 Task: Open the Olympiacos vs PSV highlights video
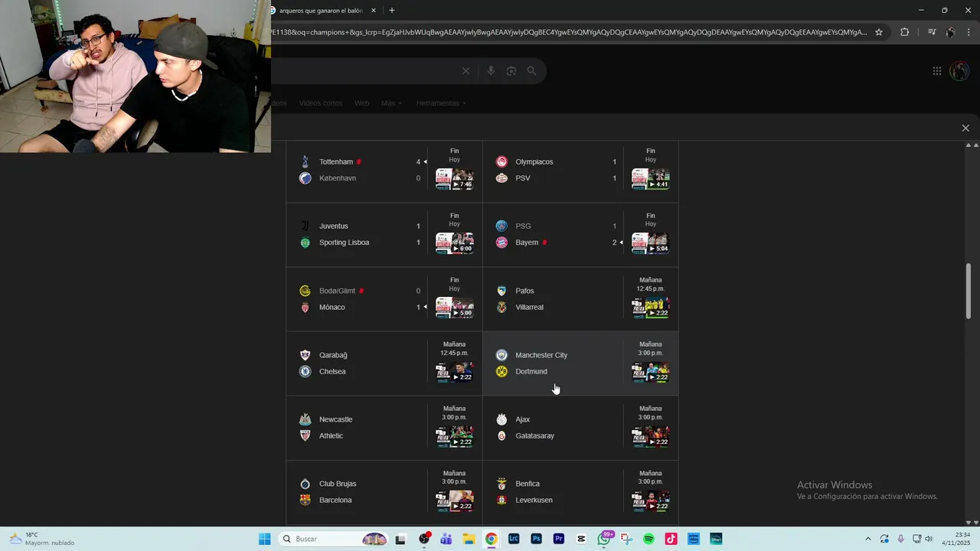click(651, 179)
